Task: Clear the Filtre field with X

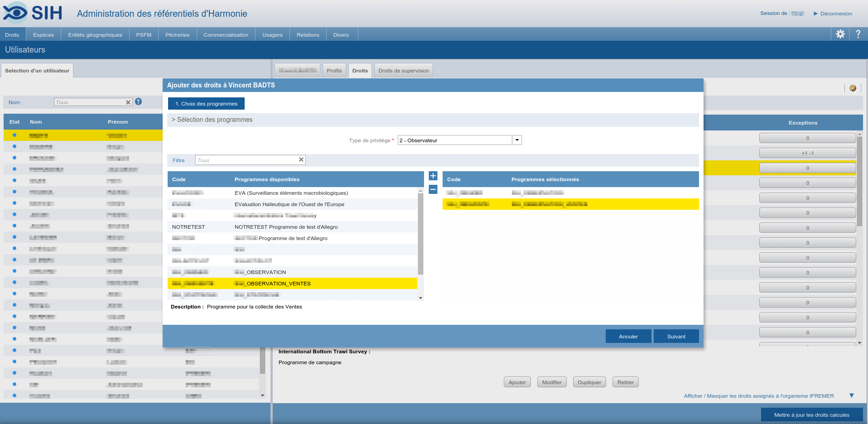Action: pos(301,159)
